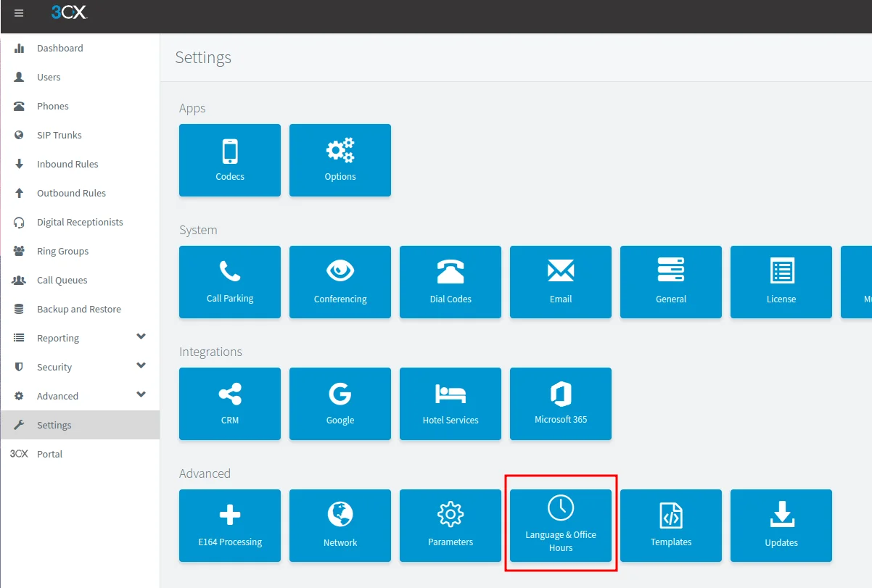Open the E164 Processing plus tile

coord(230,526)
